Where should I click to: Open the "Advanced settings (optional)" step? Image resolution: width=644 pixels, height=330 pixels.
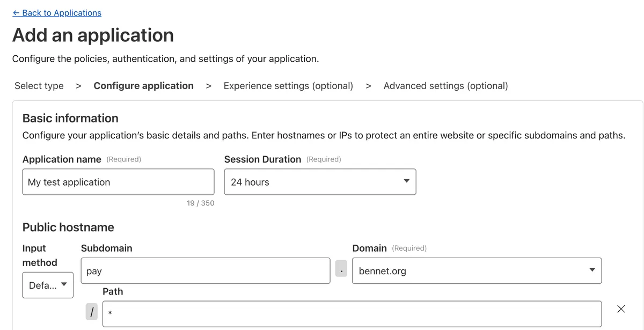445,85
